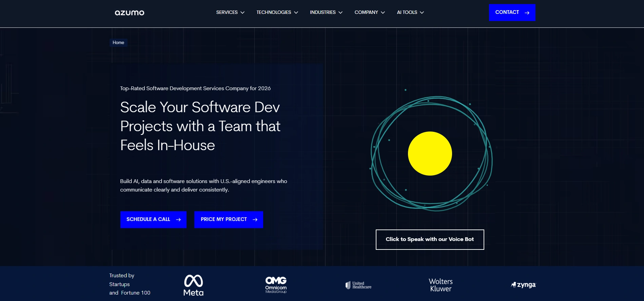Expand the Technologies dropdown chevron
Viewport: 644px width, 301px height.
click(296, 13)
